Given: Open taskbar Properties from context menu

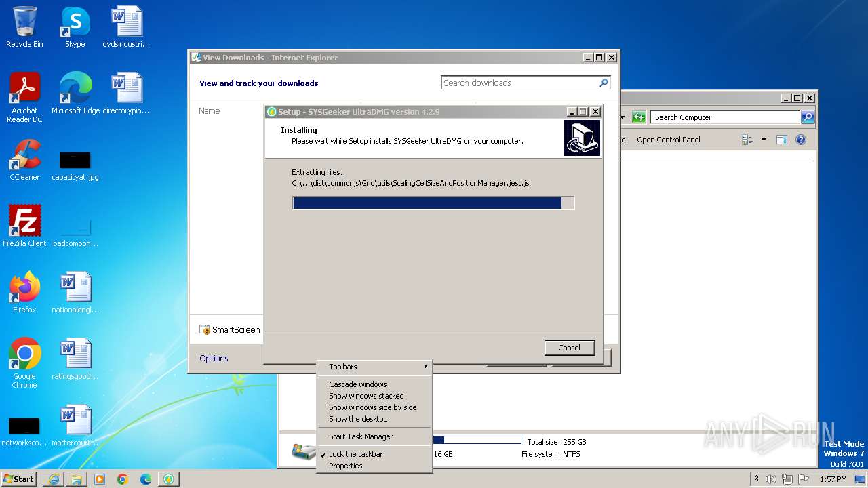Looking at the screenshot, I should 374,466.
